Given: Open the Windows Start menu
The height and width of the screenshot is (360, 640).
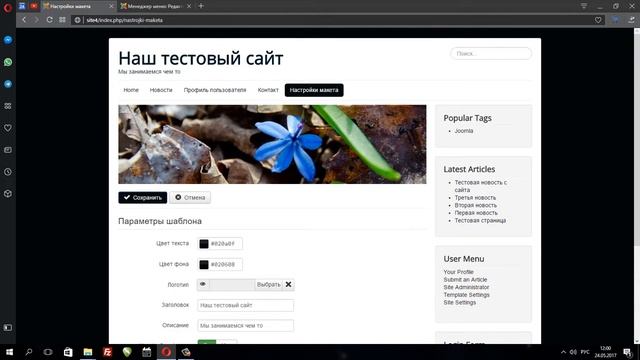Looking at the screenshot, I should pos(9,352).
